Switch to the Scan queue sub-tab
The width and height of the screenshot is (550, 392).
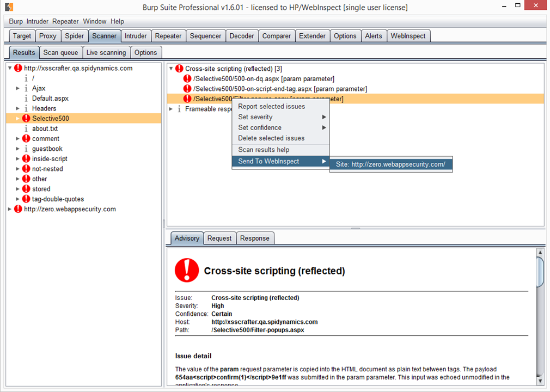click(x=60, y=53)
